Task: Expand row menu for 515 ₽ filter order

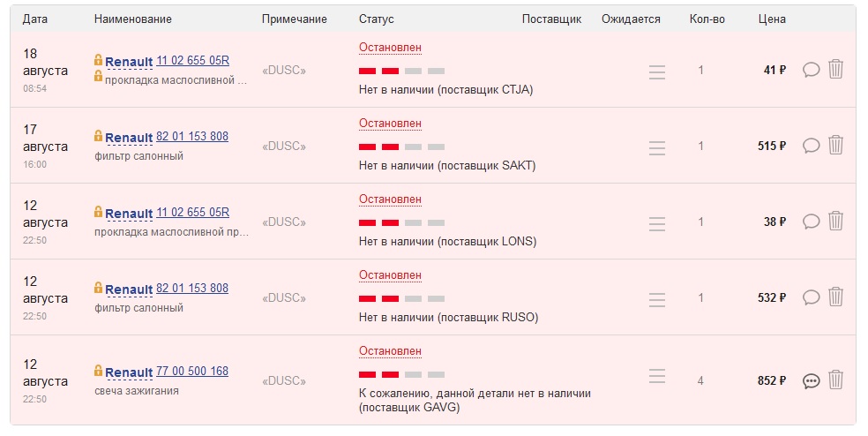Action: [x=656, y=148]
